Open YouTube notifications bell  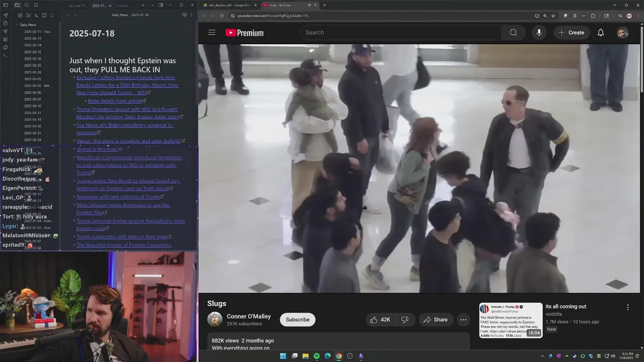600,32
